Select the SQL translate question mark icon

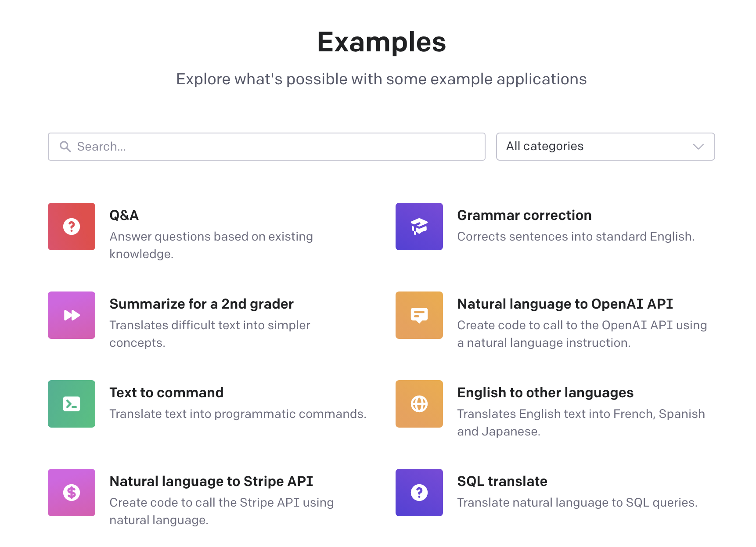(x=419, y=493)
